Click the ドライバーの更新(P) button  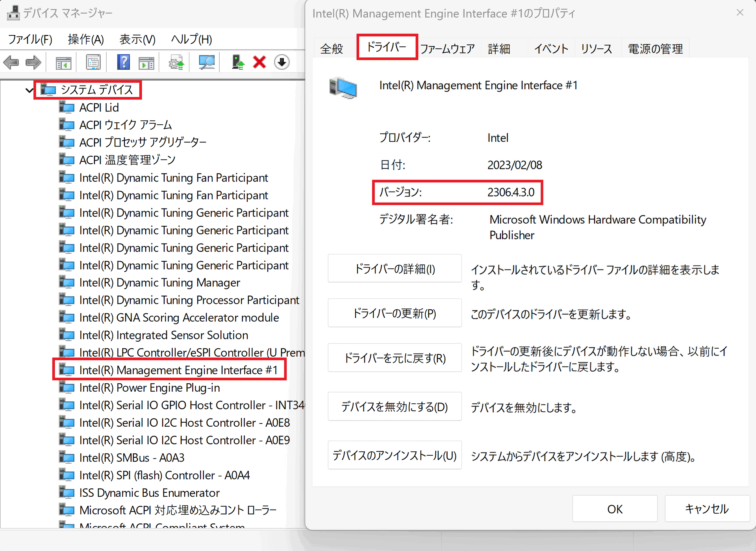(395, 313)
